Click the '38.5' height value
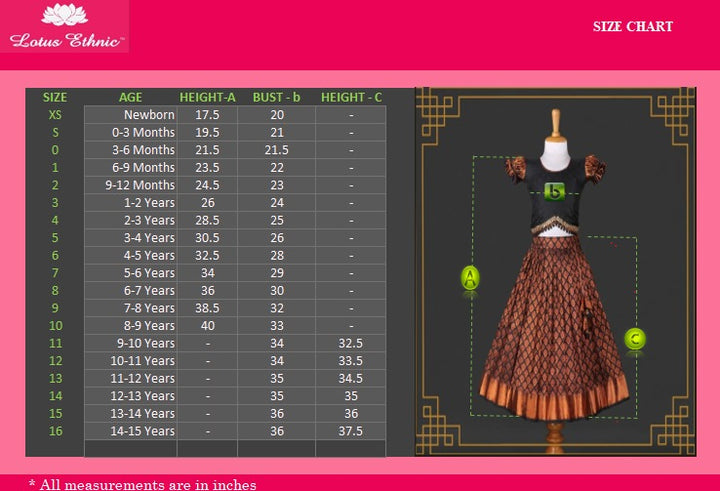 [207, 308]
